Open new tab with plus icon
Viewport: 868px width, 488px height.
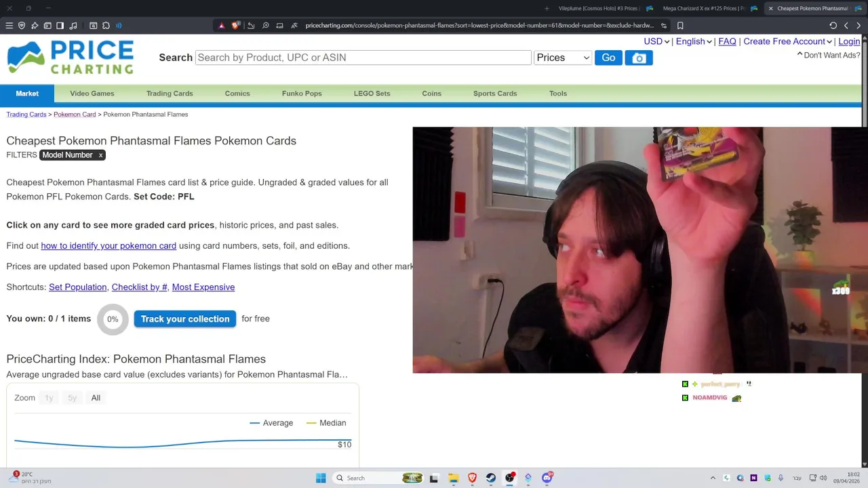[x=547, y=8]
